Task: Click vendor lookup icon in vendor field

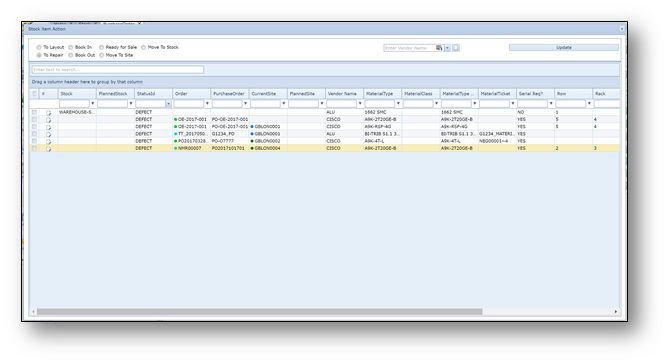Action: [439, 48]
